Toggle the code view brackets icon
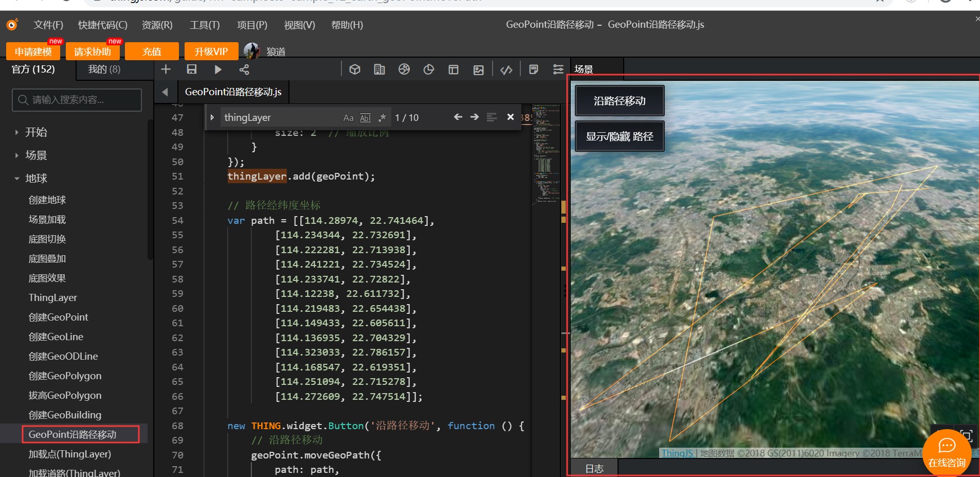 506,69
